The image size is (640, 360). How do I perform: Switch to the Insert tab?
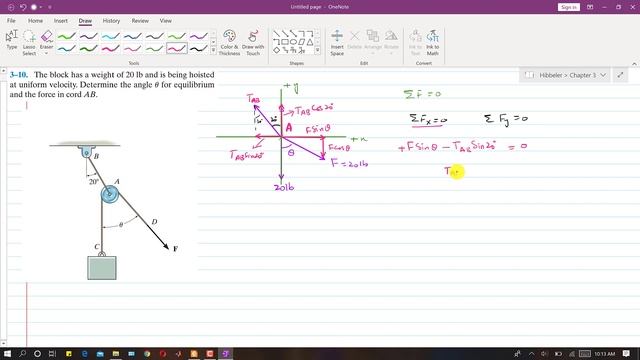click(61, 21)
